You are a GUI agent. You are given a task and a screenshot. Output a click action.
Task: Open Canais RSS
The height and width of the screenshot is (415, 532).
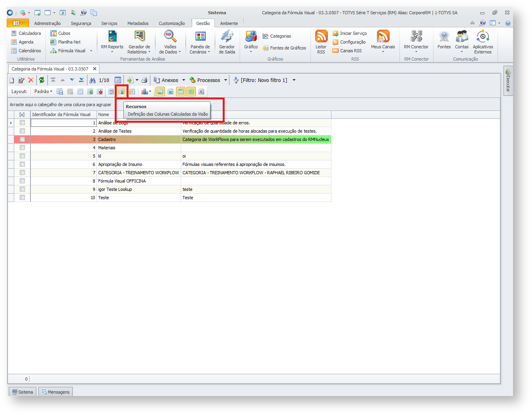coord(347,51)
